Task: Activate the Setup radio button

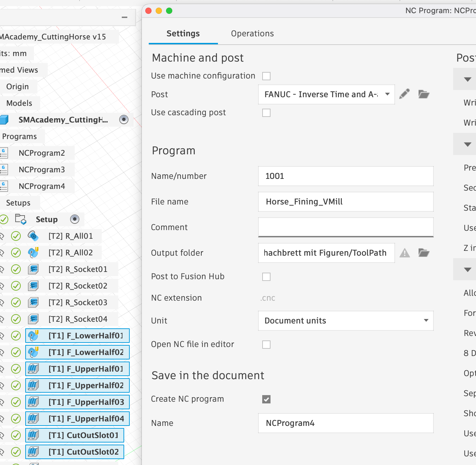Action: [75, 219]
